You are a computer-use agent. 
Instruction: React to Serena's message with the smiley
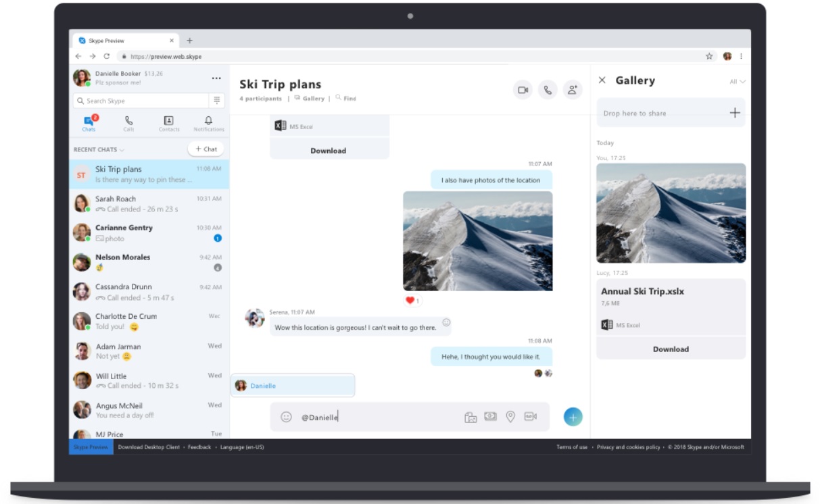pos(446,322)
